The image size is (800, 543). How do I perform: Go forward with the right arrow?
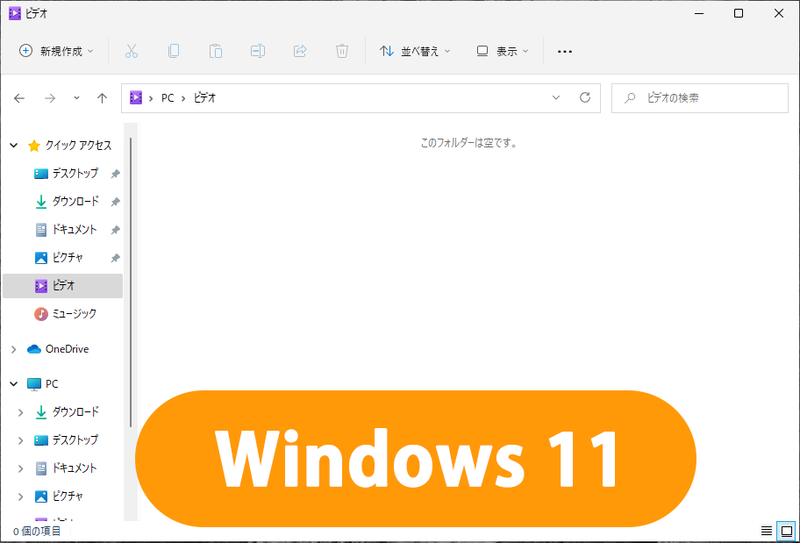click(x=50, y=98)
